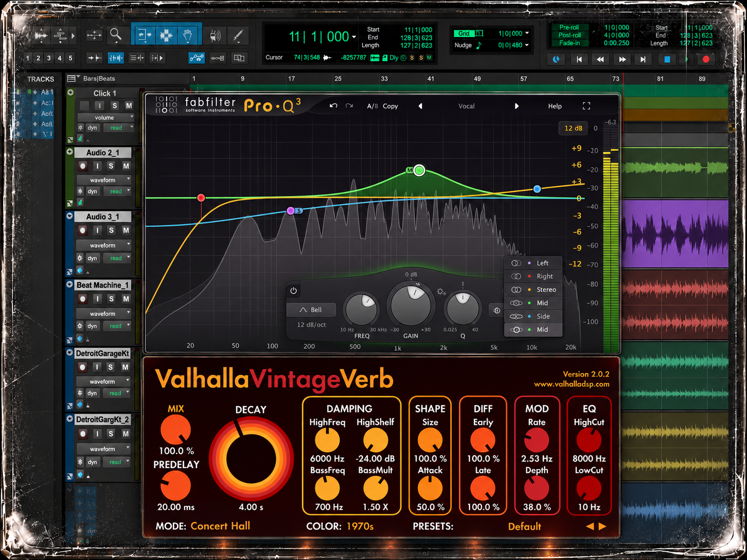This screenshot has width=747, height=560.
Task: Choose Right in stereo placement menu
Action: coord(533,276)
